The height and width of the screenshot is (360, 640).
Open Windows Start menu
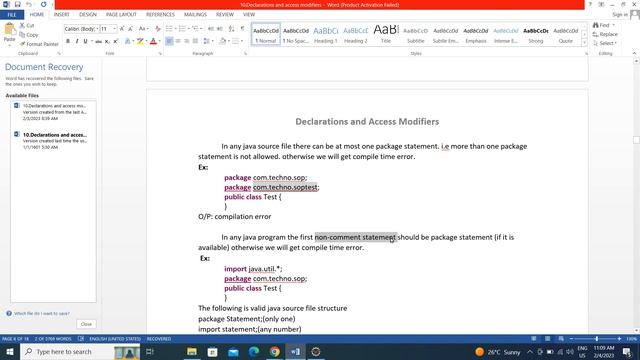point(9,351)
